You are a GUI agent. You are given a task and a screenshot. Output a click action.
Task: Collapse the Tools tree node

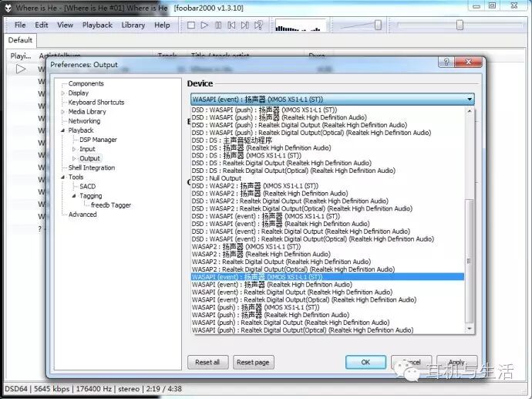click(62, 178)
